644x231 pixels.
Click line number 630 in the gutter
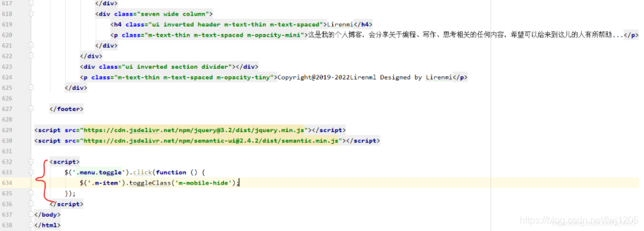point(7,141)
